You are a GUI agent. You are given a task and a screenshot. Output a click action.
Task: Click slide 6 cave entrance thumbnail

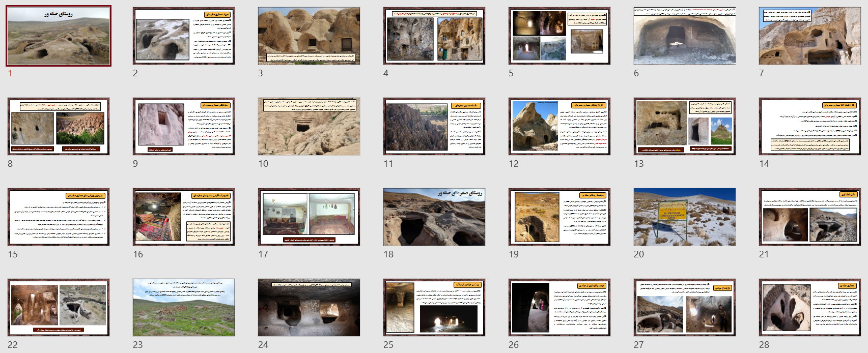(685, 36)
